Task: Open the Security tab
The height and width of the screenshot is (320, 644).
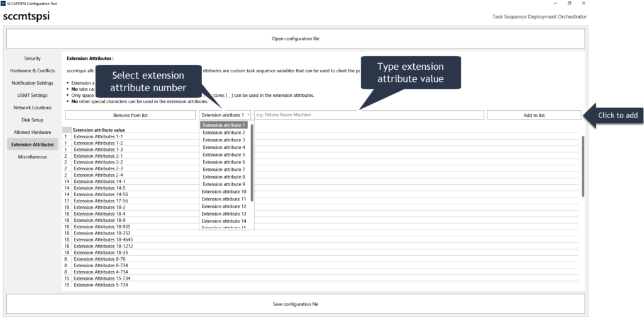Action: [32, 58]
